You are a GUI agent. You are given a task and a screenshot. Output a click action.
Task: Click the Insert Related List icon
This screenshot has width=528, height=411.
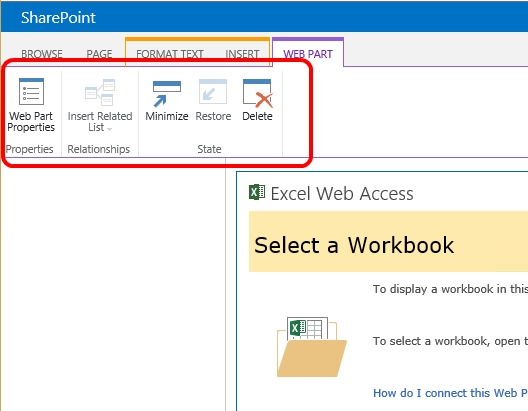[100, 92]
